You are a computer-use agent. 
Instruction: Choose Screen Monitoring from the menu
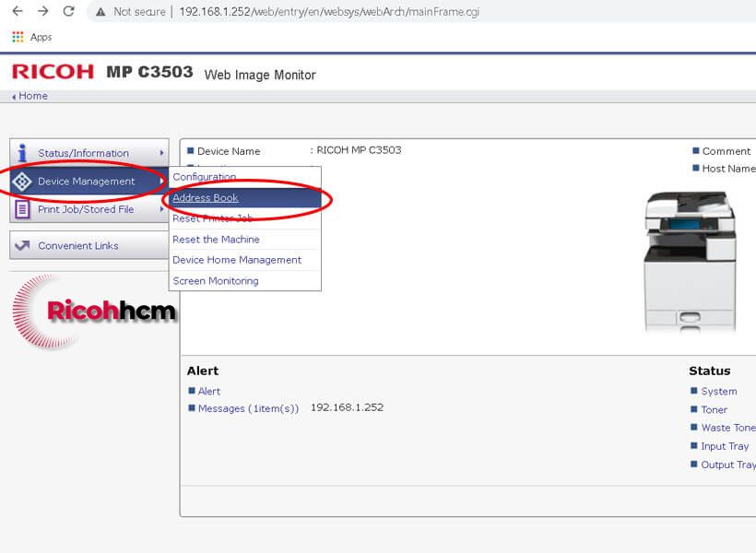pos(215,281)
